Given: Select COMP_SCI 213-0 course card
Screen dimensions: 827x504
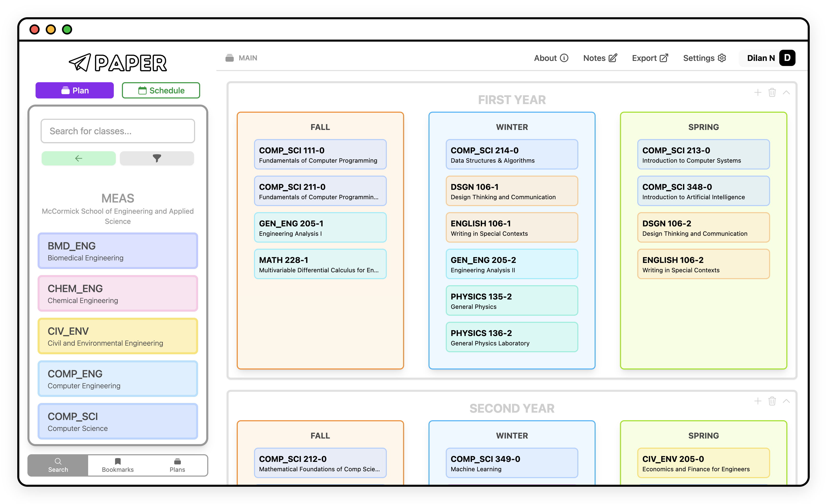Looking at the screenshot, I should (x=704, y=155).
